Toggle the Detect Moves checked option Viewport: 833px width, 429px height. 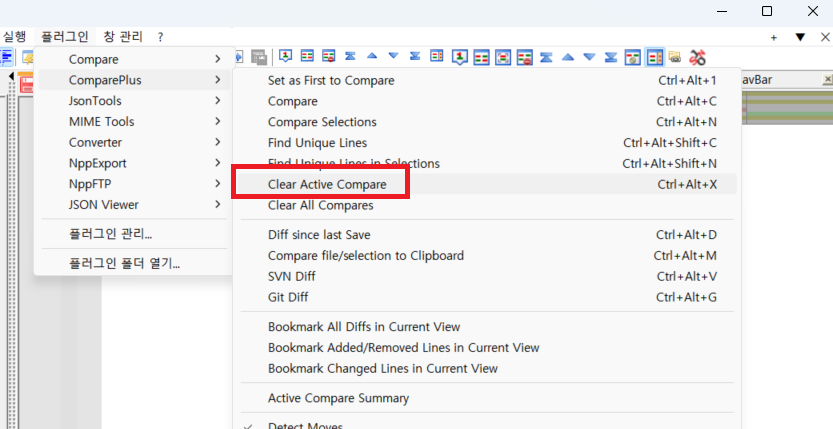pyautogui.click(x=305, y=425)
